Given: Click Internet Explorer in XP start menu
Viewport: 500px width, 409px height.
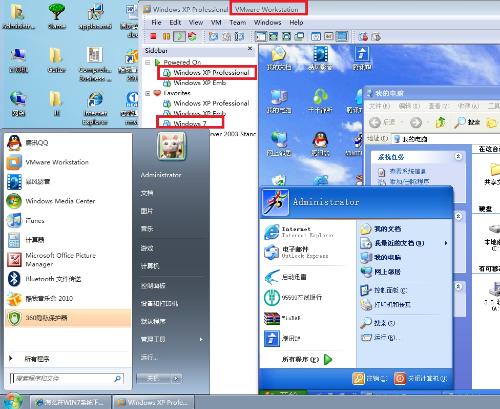Looking at the screenshot, I should click(x=300, y=232).
